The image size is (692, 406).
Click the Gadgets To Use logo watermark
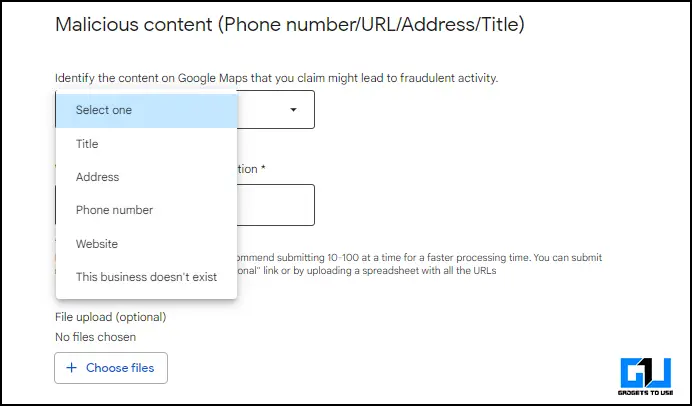pyautogui.click(x=646, y=376)
